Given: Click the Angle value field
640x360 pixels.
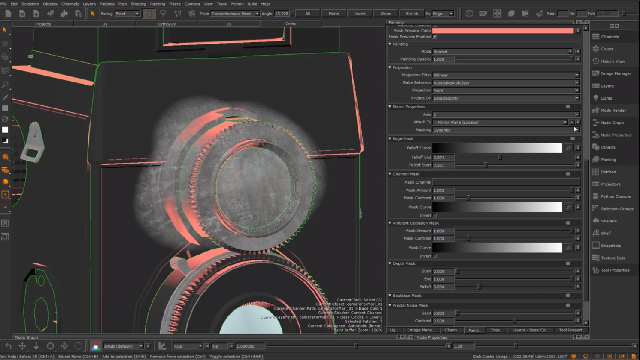Looking at the screenshot, I should pos(282,13).
